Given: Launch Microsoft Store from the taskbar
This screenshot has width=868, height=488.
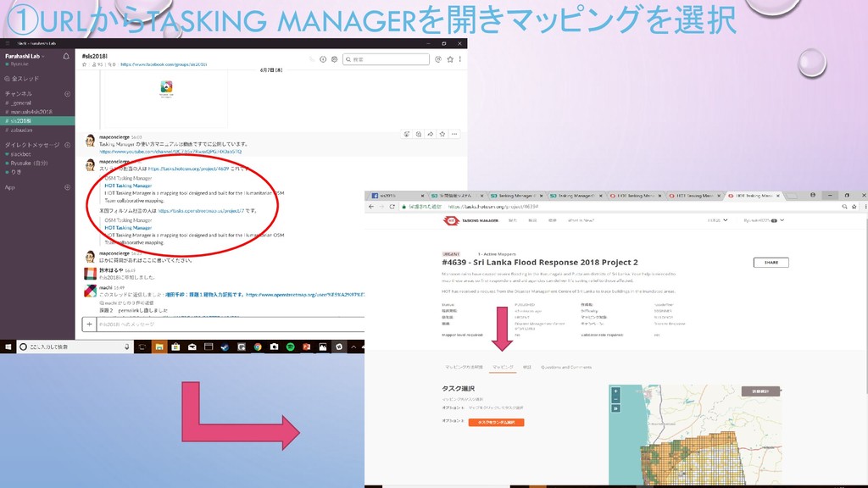Looking at the screenshot, I should pyautogui.click(x=175, y=347).
